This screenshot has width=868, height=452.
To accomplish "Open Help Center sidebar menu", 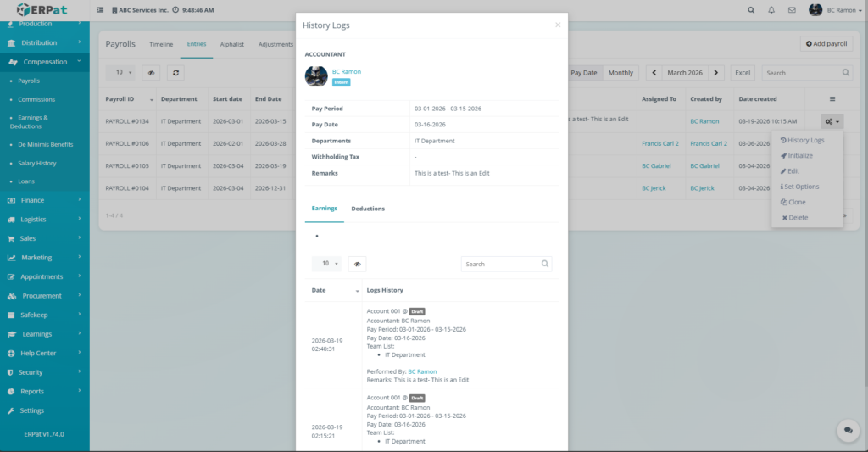I will [45, 353].
